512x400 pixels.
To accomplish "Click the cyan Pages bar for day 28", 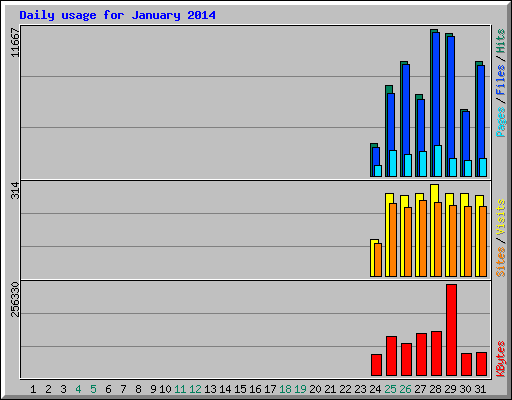I will 438,161.
